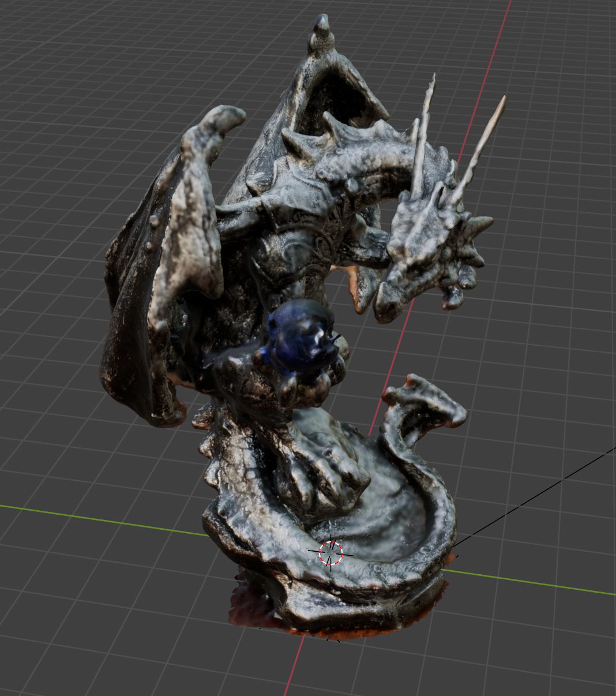Click the 3D cursor at statue base
This screenshot has height=696, width=616.
coord(330,553)
